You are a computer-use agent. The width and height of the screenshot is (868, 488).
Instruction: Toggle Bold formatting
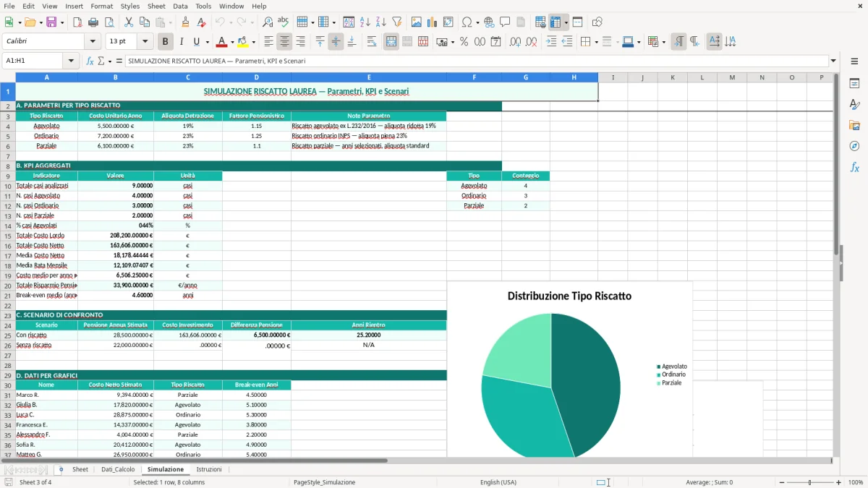click(x=166, y=42)
